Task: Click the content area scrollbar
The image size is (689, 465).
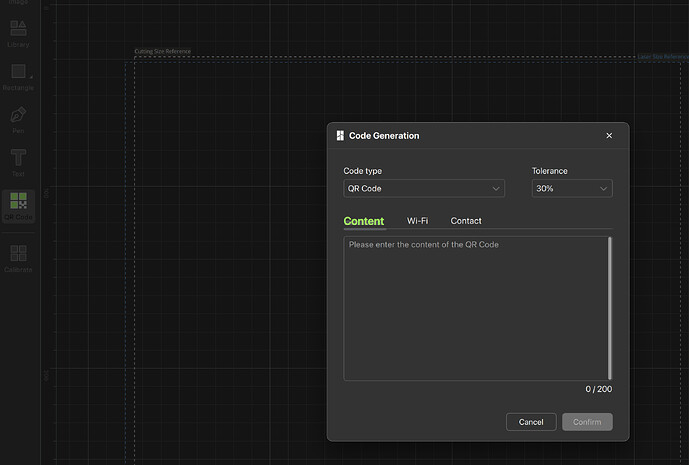Action: click(609, 308)
